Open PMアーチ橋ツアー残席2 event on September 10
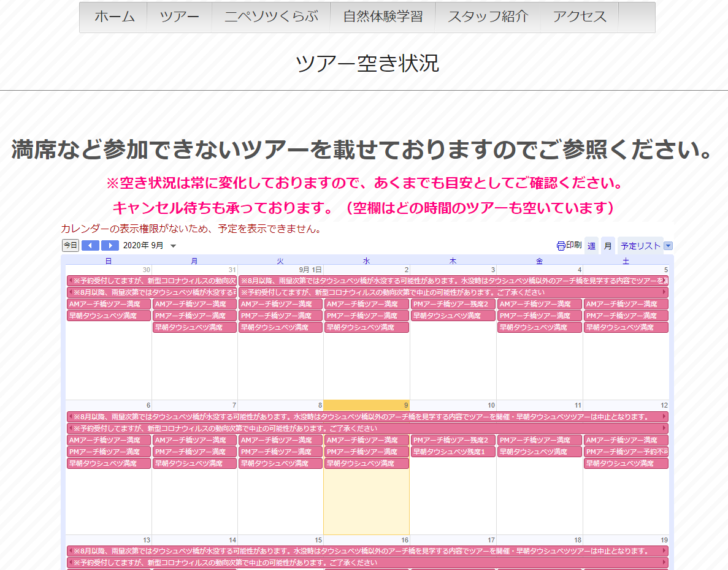Viewport: 728px width, 570px height. tap(453, 439)
